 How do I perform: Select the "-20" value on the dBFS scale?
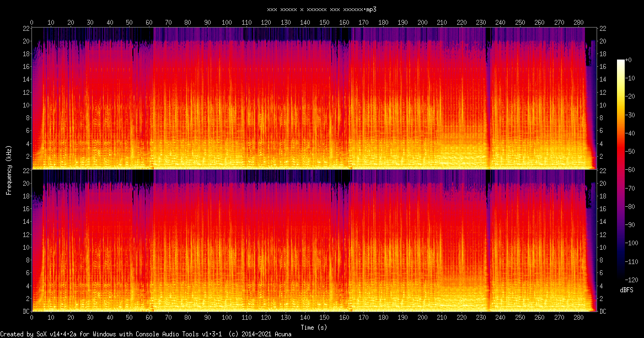click(630, 96)
